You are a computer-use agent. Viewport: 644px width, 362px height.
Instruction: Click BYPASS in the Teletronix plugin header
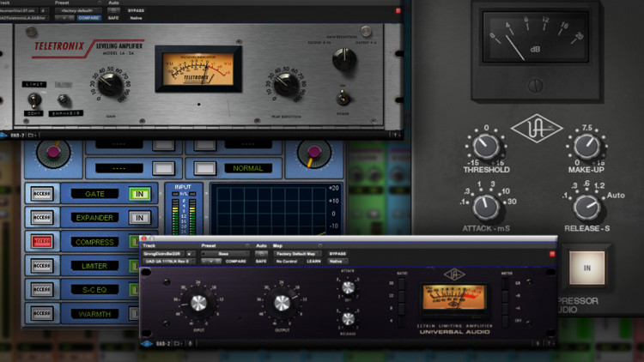136,10
